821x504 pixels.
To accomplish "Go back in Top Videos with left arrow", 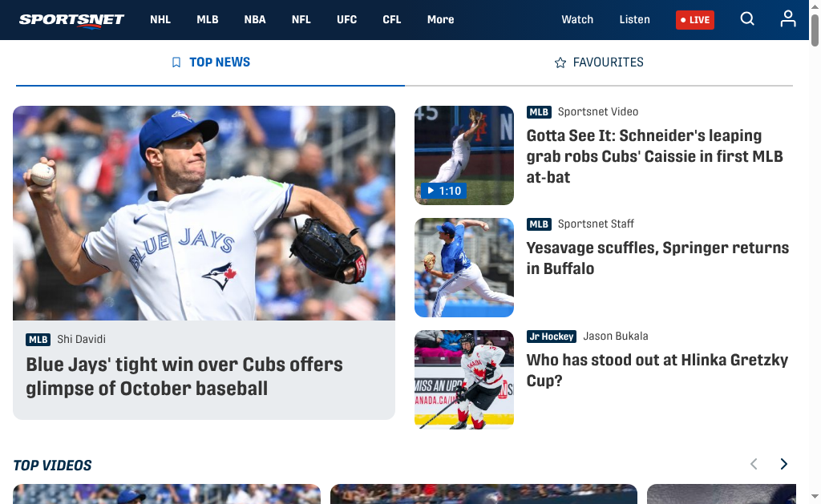I will (x=754, y=464).
